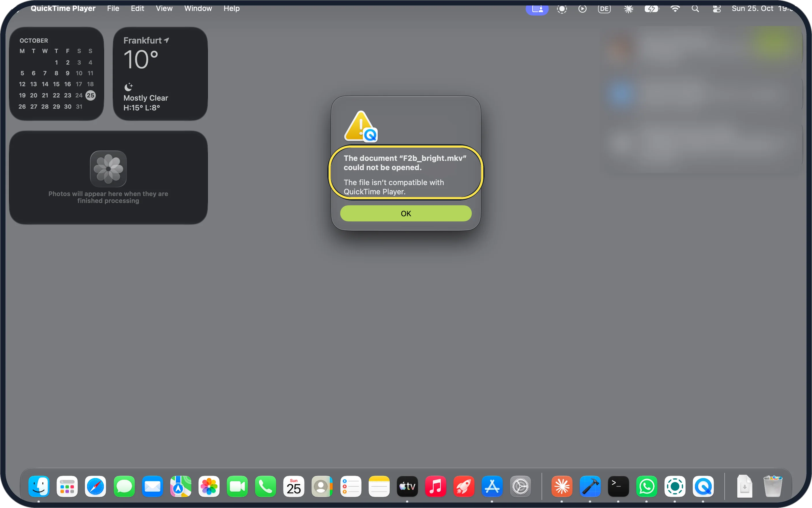This screenshot has width=812, height=508.
Task: Click Mostly Clear in the weather widget
Action: 145,98
